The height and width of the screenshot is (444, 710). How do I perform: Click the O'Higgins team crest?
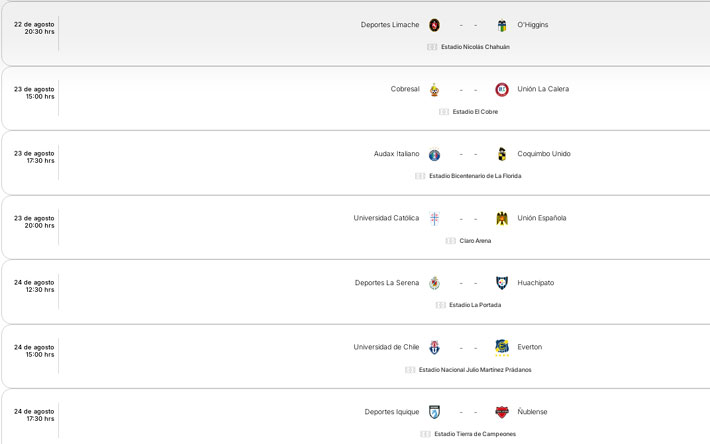click(502, 25)
